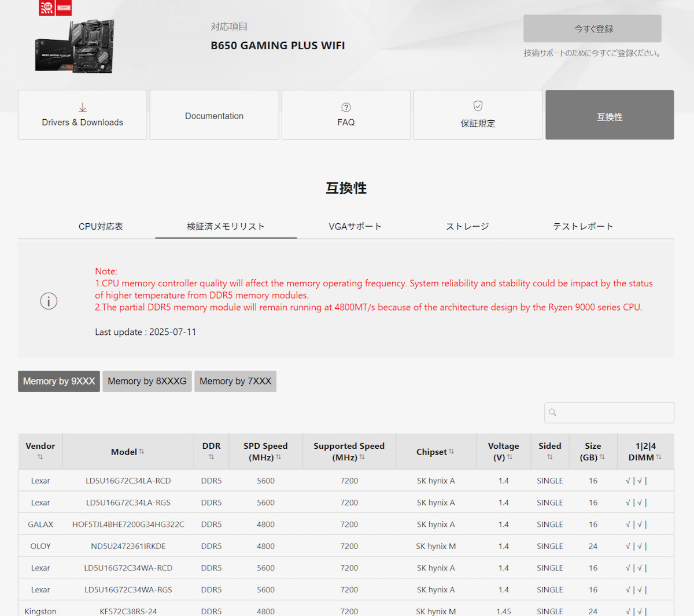Click the shield icon above 保証規定
Viewport: 694px width, 616px height.
pos(478,106)
